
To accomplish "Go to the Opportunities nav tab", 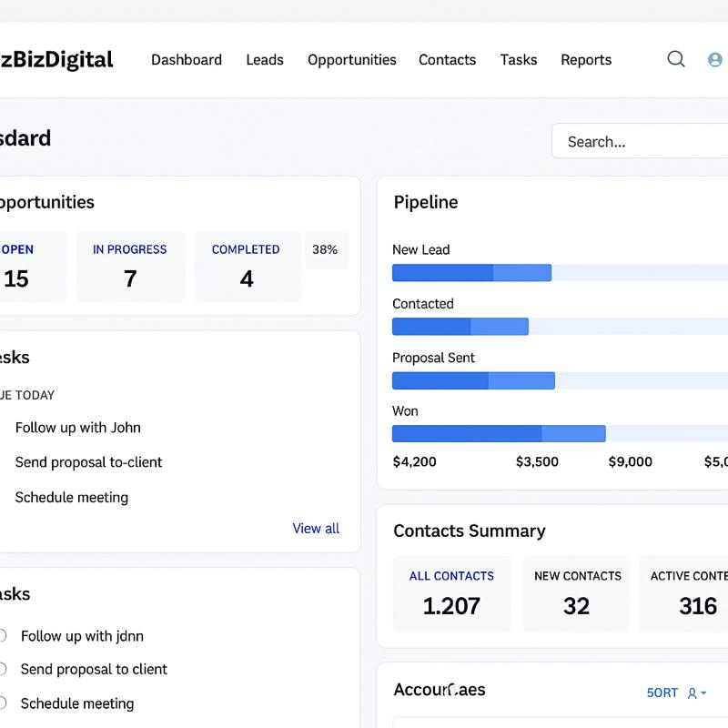I will tap(351, 60).
